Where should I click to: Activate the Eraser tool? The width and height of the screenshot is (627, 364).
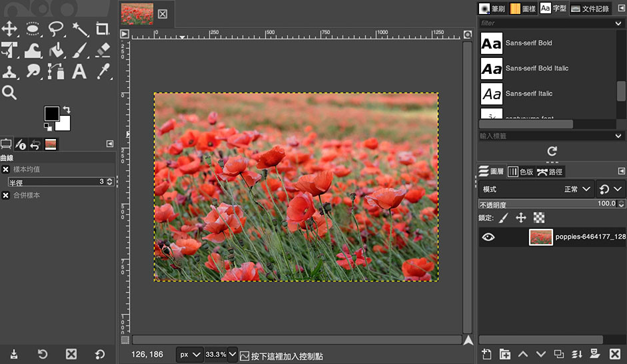click(x=103, y=51)
